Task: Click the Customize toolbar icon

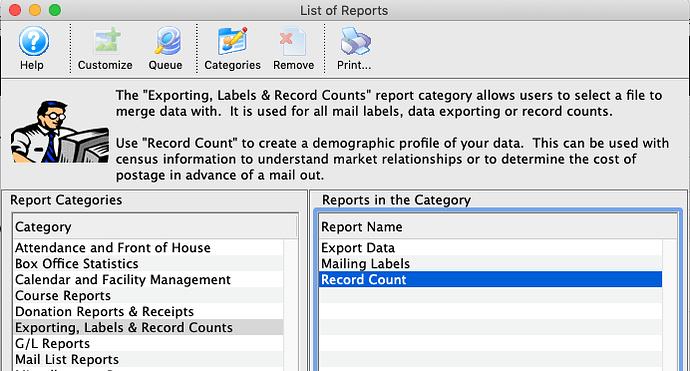Action: 106,41
